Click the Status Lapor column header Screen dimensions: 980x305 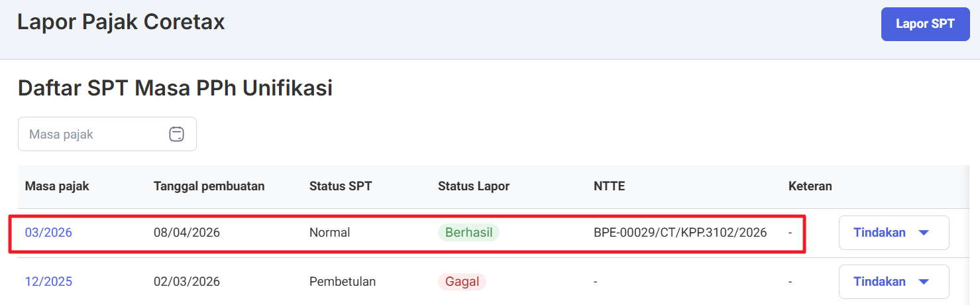(473, 186)
